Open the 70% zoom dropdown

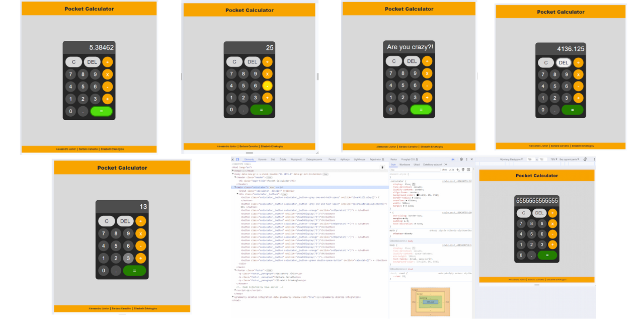[x=554, y=159]
